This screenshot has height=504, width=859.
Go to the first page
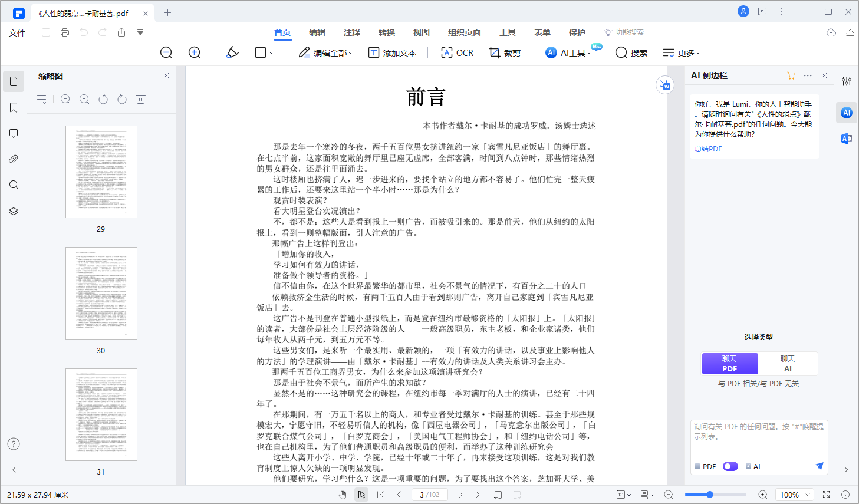pos(380,495)
